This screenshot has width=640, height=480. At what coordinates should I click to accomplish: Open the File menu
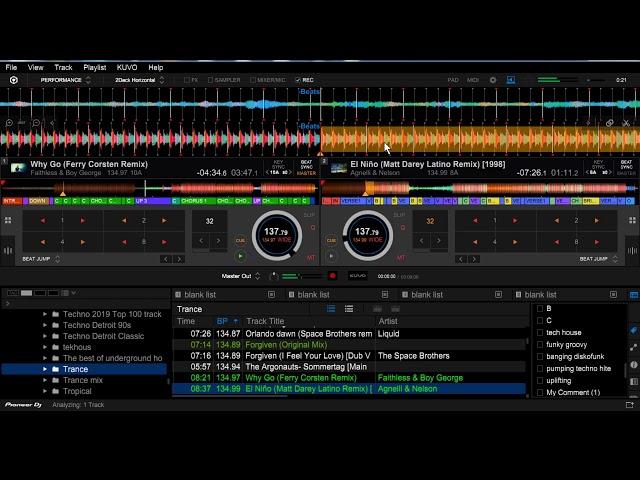(11, 67)
